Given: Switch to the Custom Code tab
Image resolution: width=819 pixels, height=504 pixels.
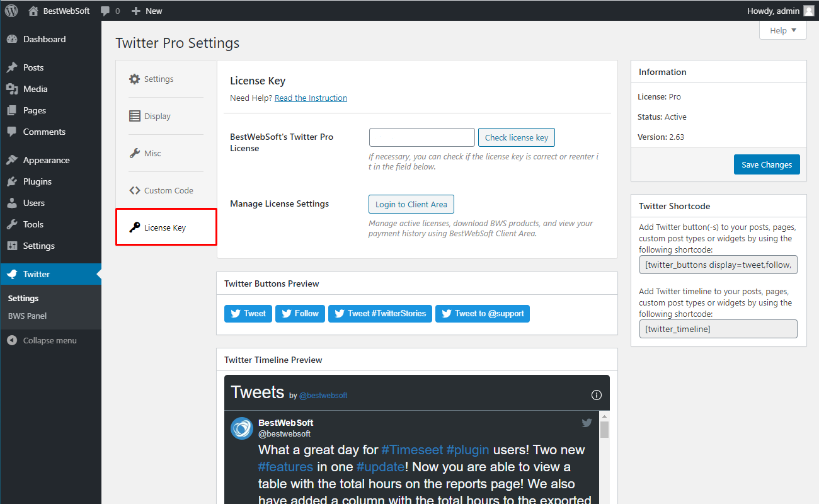Looking at the screenshot, I should coord(166,190).
